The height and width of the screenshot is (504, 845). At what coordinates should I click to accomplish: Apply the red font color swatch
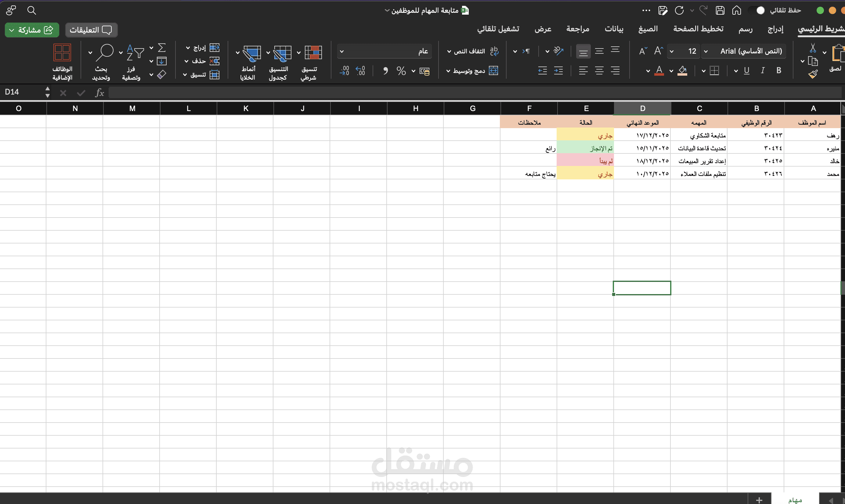click(x=659, y=71)
